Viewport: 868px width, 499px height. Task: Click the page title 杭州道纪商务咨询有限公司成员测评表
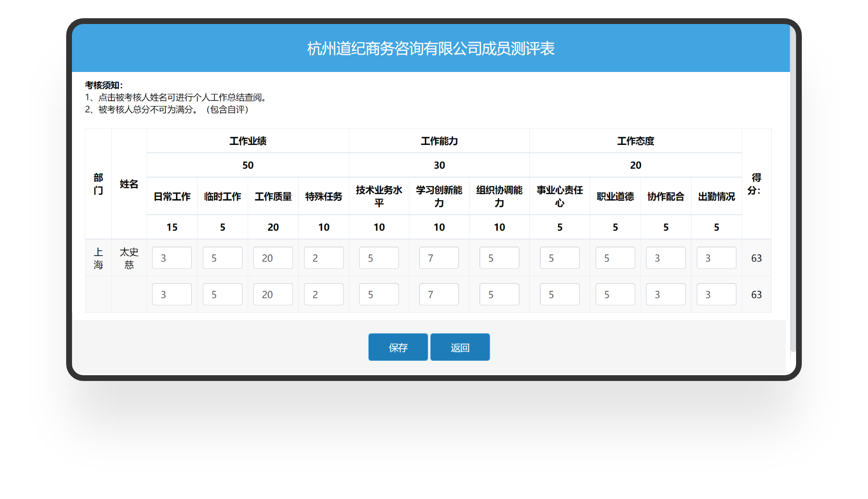(431, 48)
